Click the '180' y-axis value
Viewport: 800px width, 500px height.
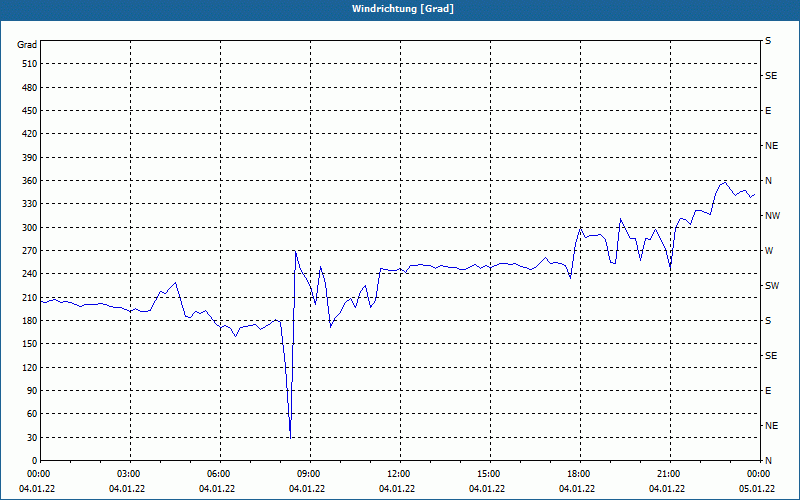pos(30,321)
